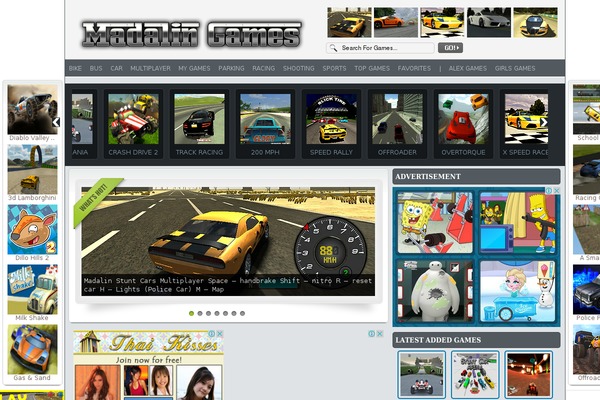Click the header orange sports car thumbnail
The width and height of the screenshot is (600, 400).
[396, 23]
